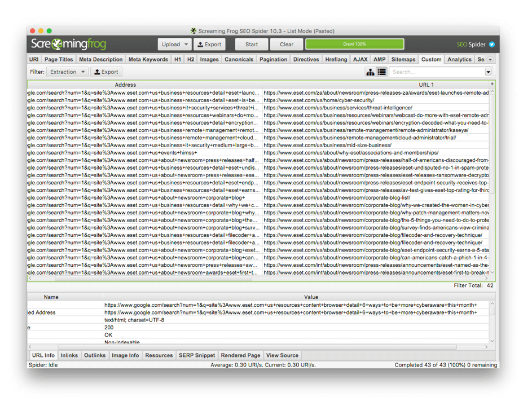Open the Image Info bottom tab
This screenshot has width=532, height=410.
[125, 355]
